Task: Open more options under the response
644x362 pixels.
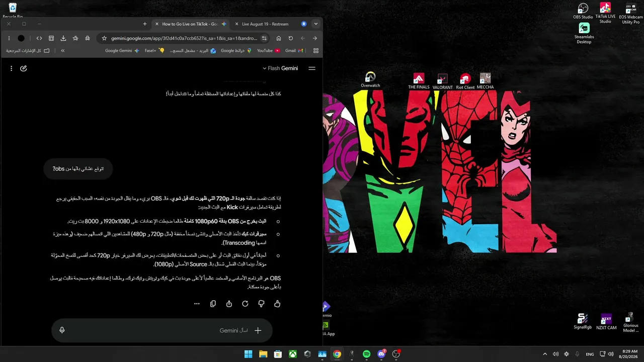Action: click(197, 304)
